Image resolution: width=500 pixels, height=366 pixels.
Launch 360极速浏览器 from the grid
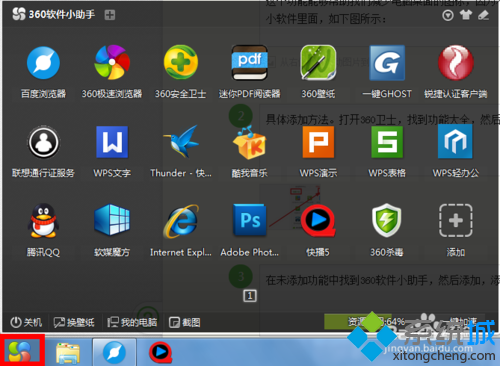112,62
